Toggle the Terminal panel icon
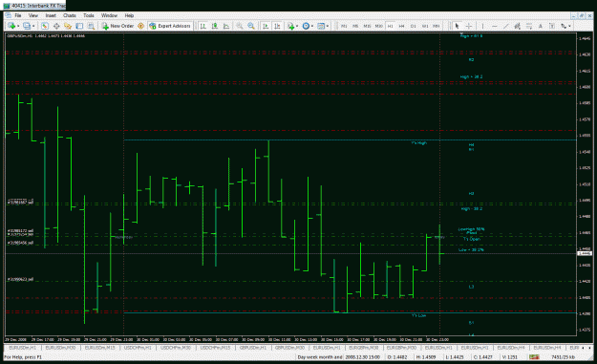 click(x=79, y=26)
